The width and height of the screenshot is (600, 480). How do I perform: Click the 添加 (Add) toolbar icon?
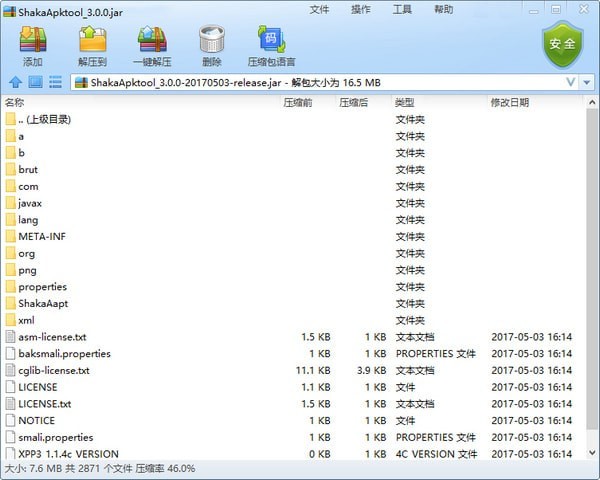33,39
